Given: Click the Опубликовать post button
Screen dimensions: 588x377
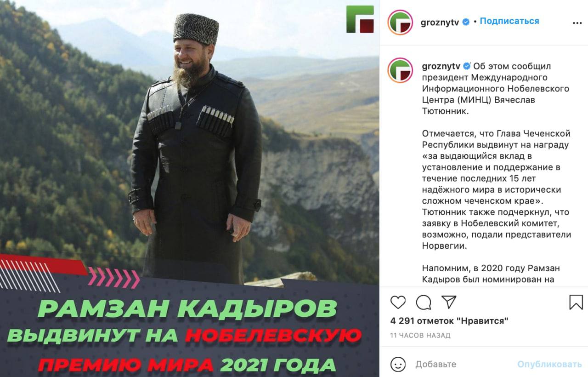Looking at the screenshot, I should pyautogui.click(x=549, y=364).
